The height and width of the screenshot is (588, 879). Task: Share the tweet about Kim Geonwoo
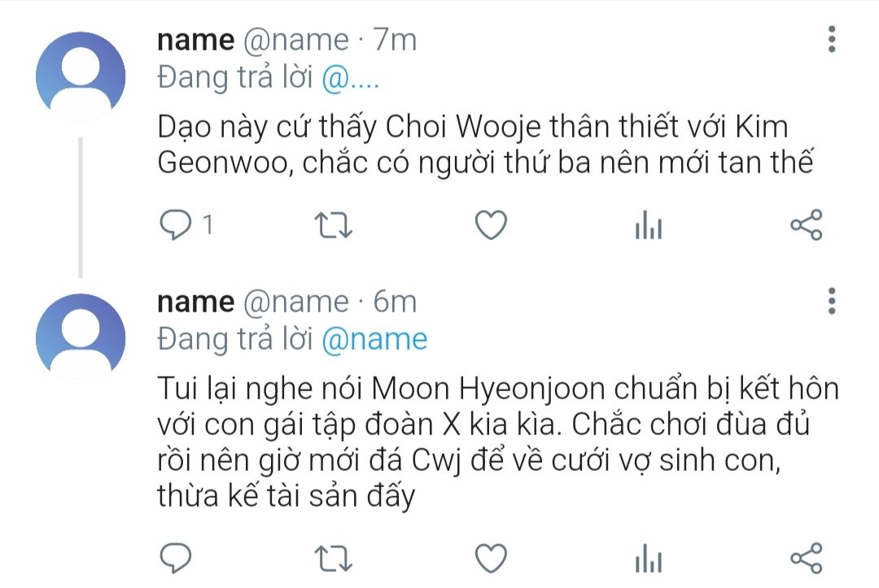click(806, 224)
